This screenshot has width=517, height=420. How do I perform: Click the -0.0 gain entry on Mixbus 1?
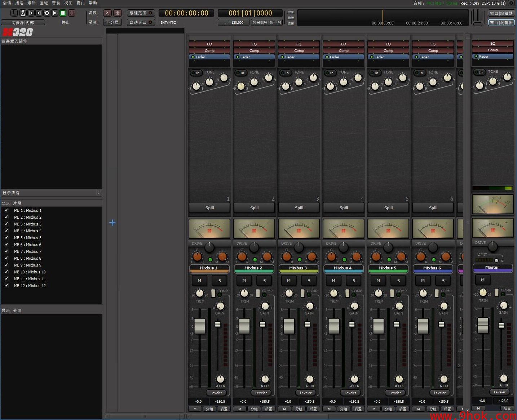(199, 401)
